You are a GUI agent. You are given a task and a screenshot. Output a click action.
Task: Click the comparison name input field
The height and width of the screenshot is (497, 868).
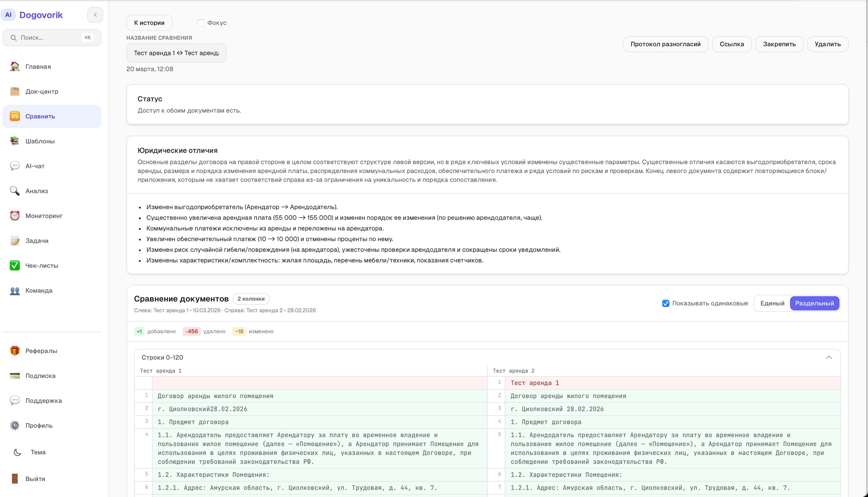coord(176,53)
